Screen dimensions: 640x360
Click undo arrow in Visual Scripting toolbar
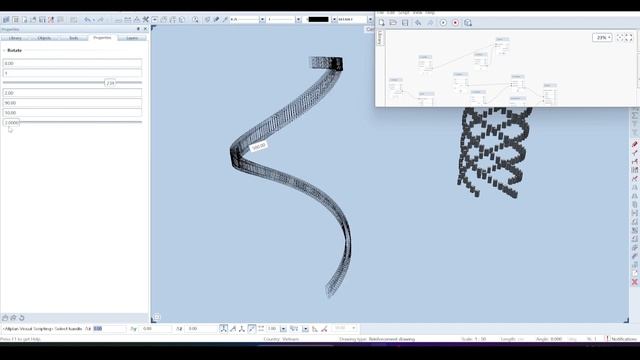[x=418, y=23]
